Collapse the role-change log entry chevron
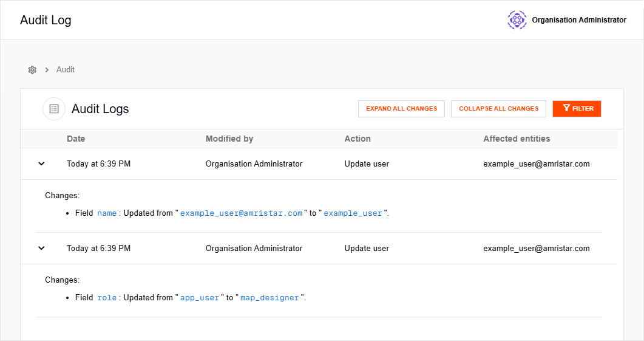The image size is (644, 341). coord(41,248)
